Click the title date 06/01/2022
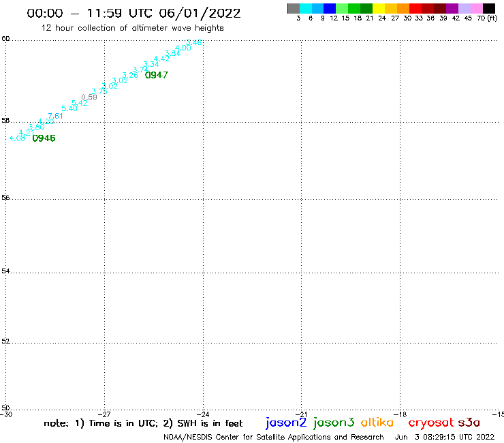504x443 pixels. click(x=200, y=14)
